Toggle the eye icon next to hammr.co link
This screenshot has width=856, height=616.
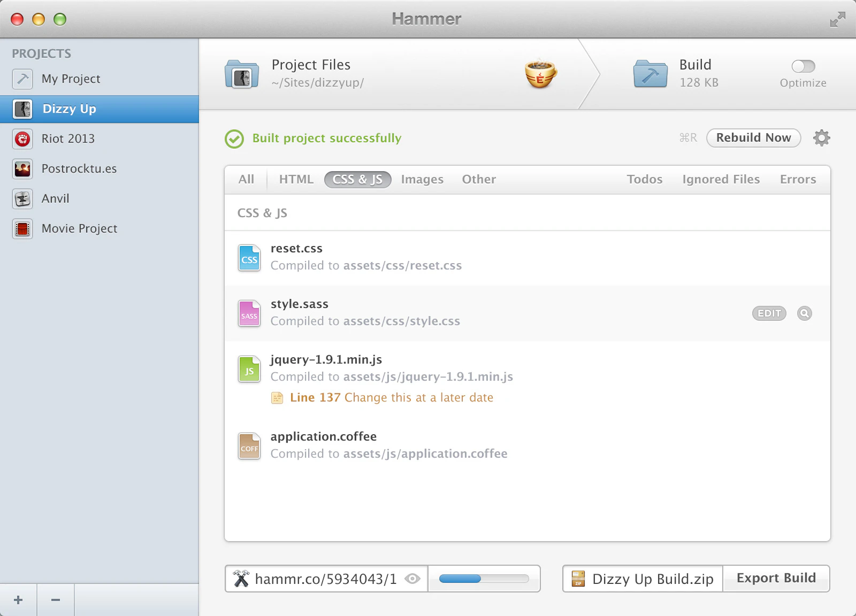[412, 579]
